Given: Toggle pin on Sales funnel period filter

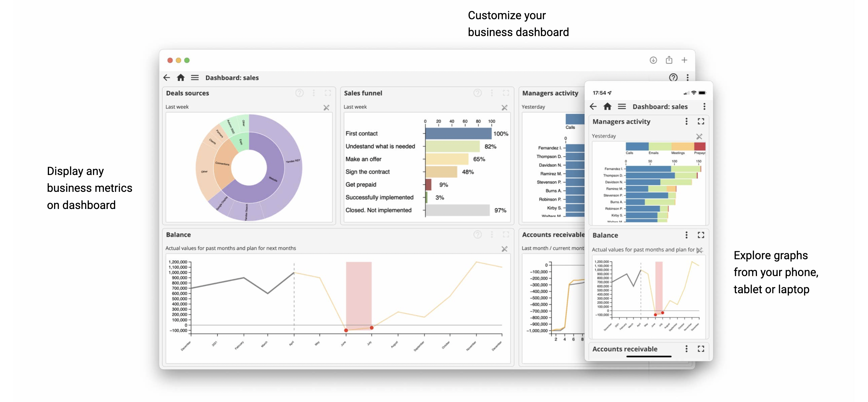Looking at the screenshot, I should point(504,108).
